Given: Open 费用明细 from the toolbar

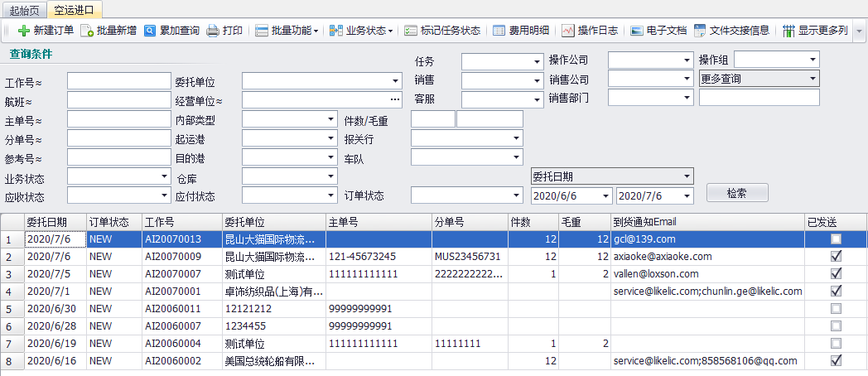Looking at the screenshot, I should pyautogui.click(x=499, y=31).
